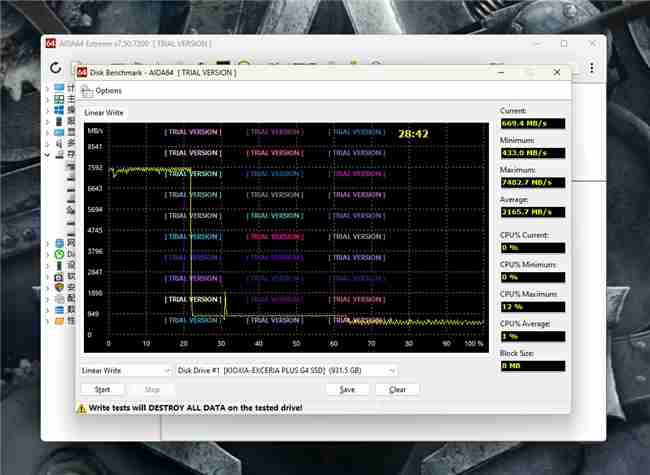
Task: Expand the first tree node in sidebar
Action: 47,89
